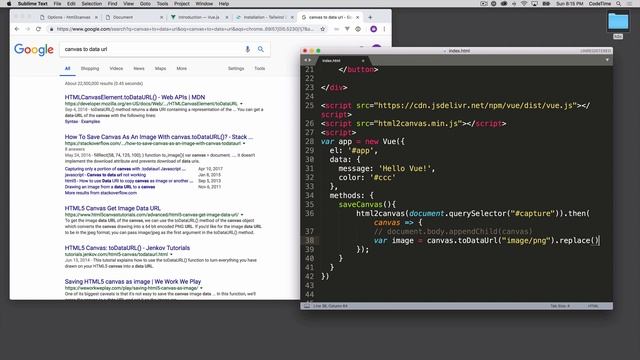
Task: Click the Spotlight search icon
Action: tap(619, 4)
